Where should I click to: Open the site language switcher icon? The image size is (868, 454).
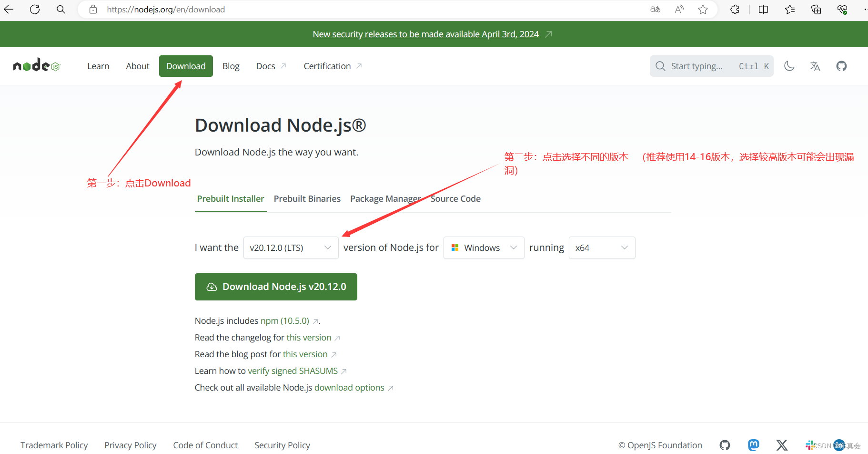[x=815, y=66]
